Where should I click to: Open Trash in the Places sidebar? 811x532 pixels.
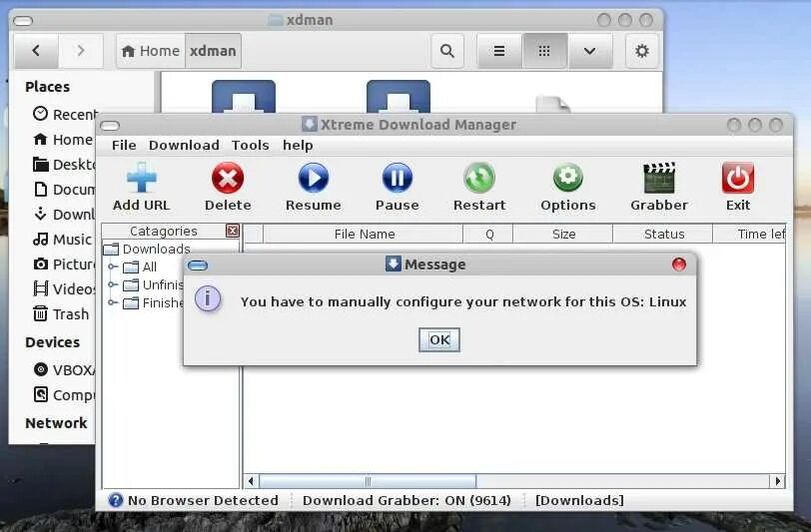[x=61, y=313]
